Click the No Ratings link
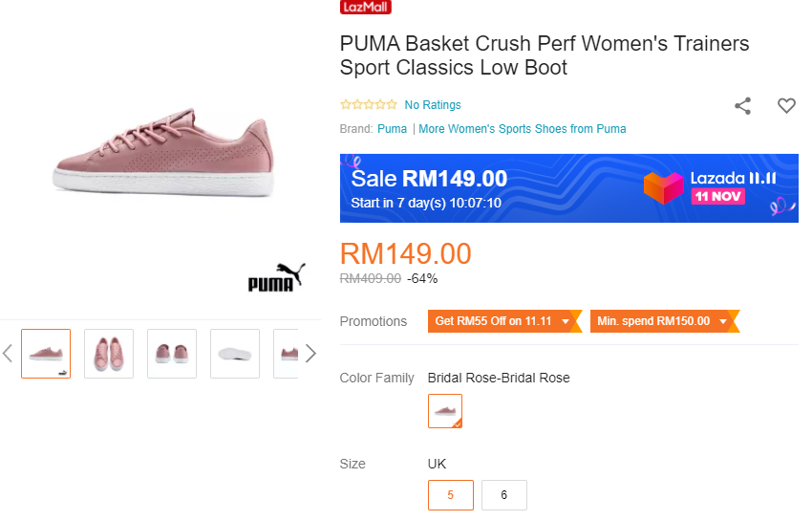This screenshot has height=521, width=812. pyautogui.click(x=433, y=105)
